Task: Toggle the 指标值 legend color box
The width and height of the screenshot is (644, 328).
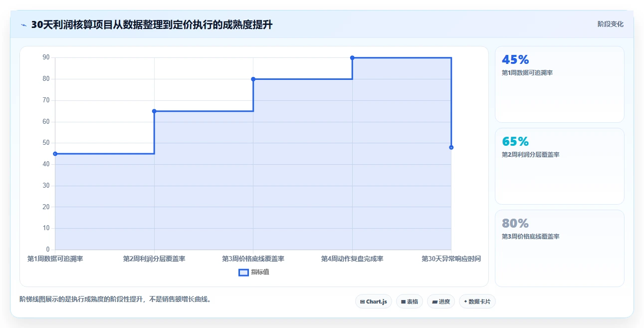Action: point(243,272)
